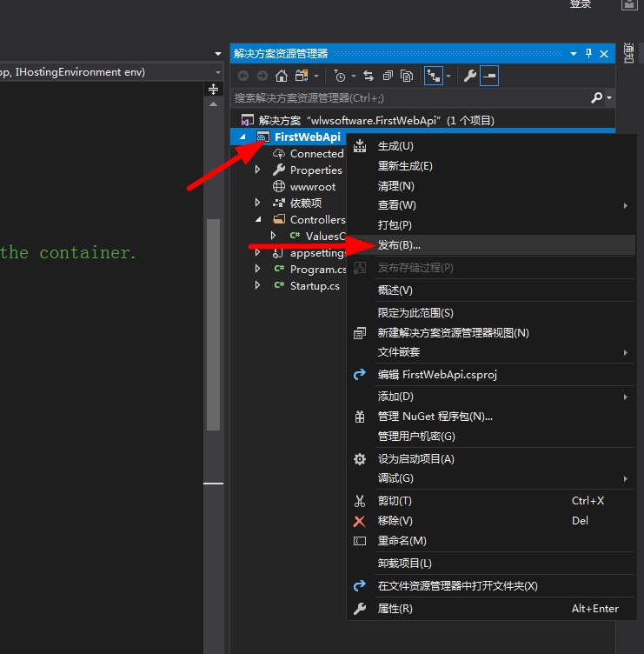Click 管理 NuGet 程序包(N)... menu entry
Viewport: 644px width, 654px height.
pos(435,417)
